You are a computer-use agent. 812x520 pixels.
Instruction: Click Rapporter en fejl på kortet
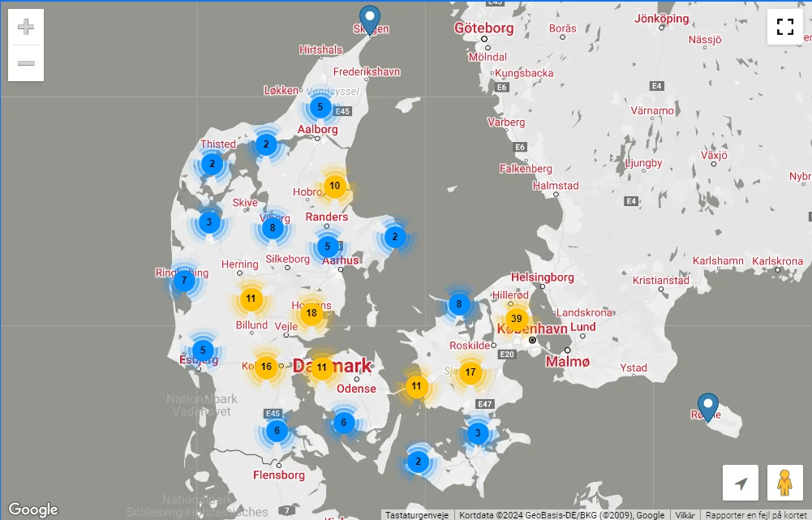[755, 515]
